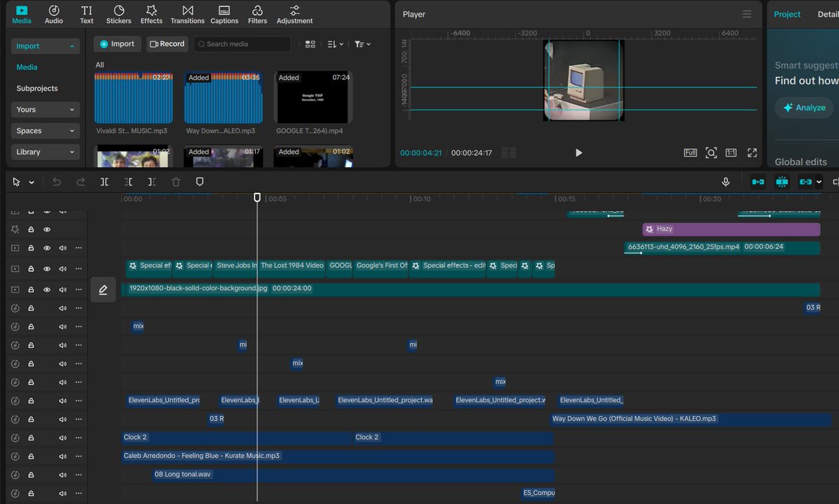
Task: Select the Hazy effect clip
Action: 731,229
